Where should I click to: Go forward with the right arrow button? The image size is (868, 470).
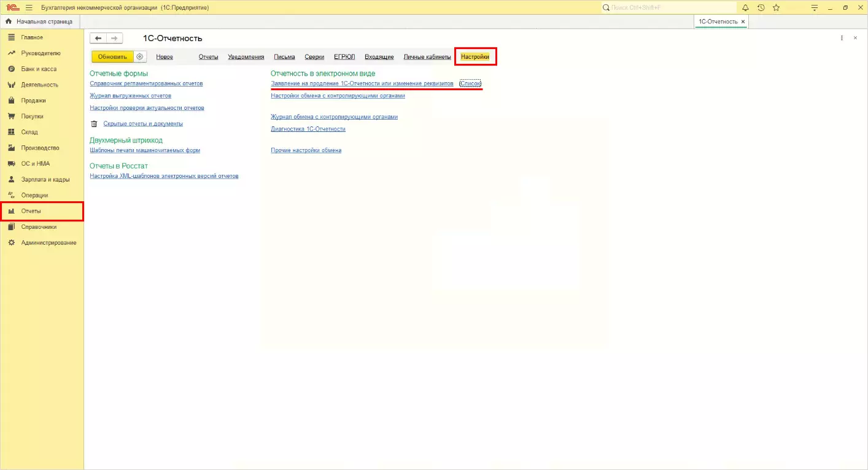tap(114, 38)
